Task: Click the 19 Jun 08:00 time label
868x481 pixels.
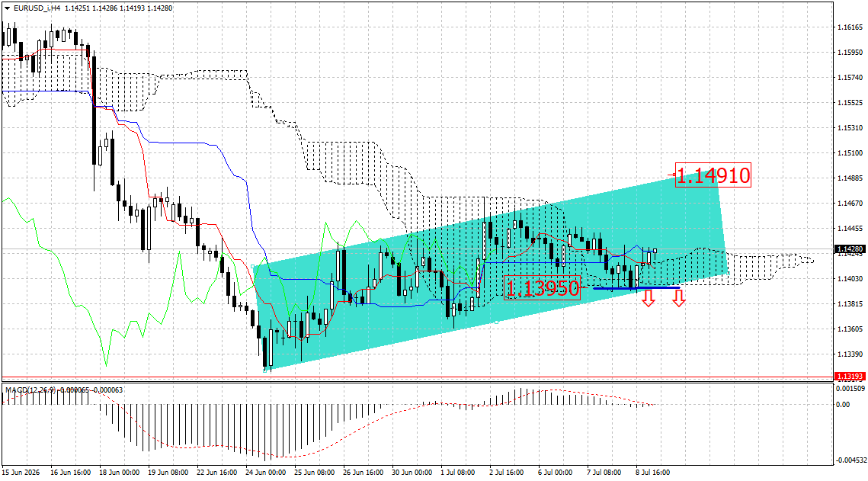Action: [x=168, y=473]
